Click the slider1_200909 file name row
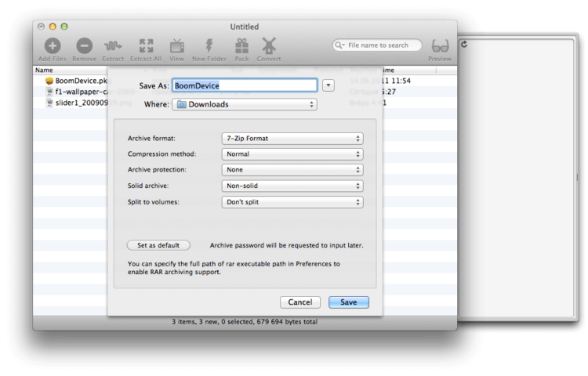 pos(82,103)
